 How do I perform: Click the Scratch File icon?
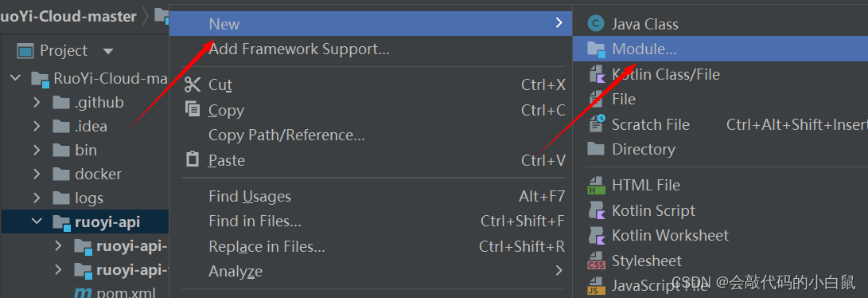[x=596, y=124]
